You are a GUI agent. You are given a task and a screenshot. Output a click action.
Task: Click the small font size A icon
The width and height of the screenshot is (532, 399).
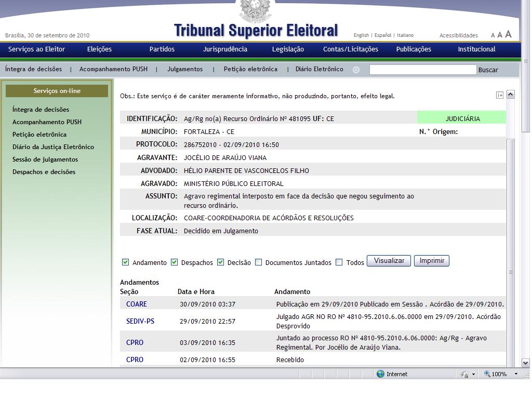coord(493,35)
